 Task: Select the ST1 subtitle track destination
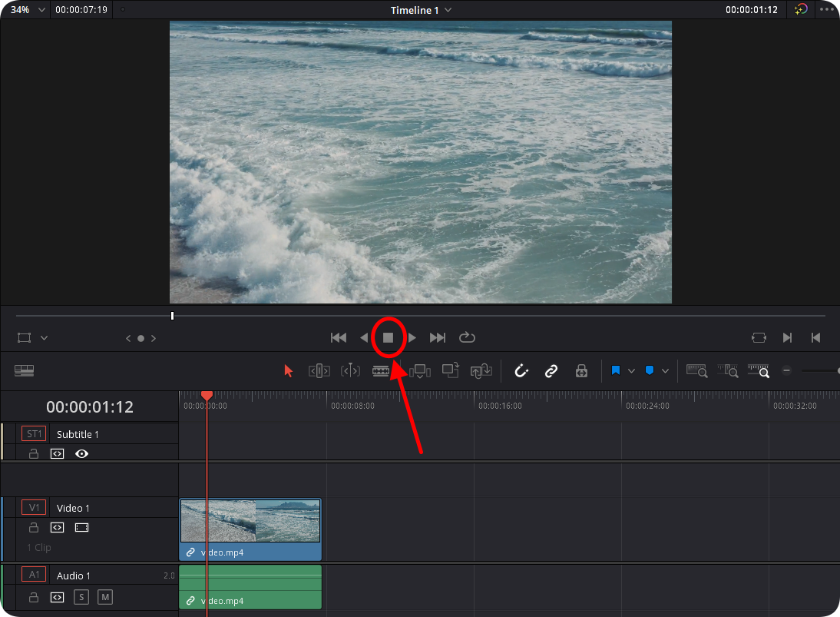point(34,434)
